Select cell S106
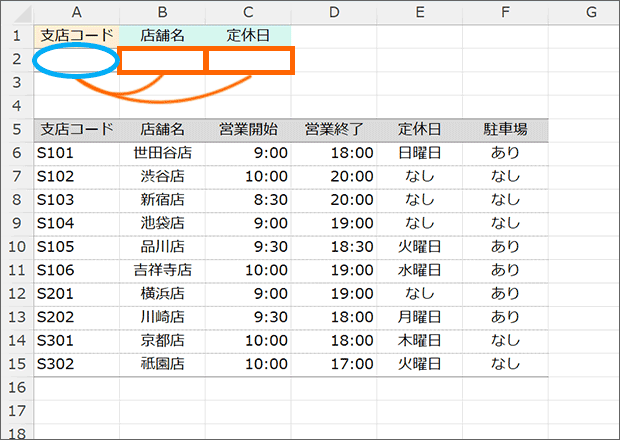The height and width of the screenshot is (440, 620). point(77,270)
